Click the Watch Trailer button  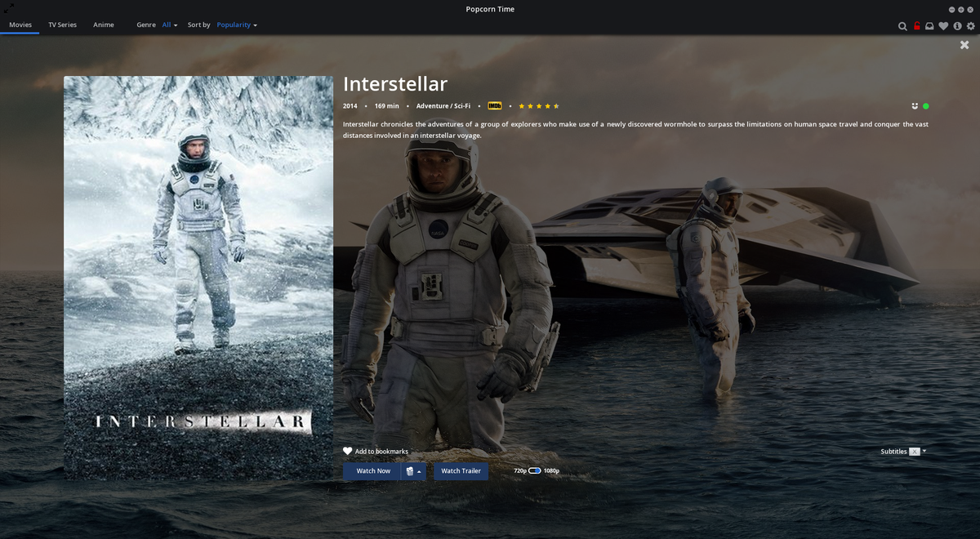pos(461,471)
